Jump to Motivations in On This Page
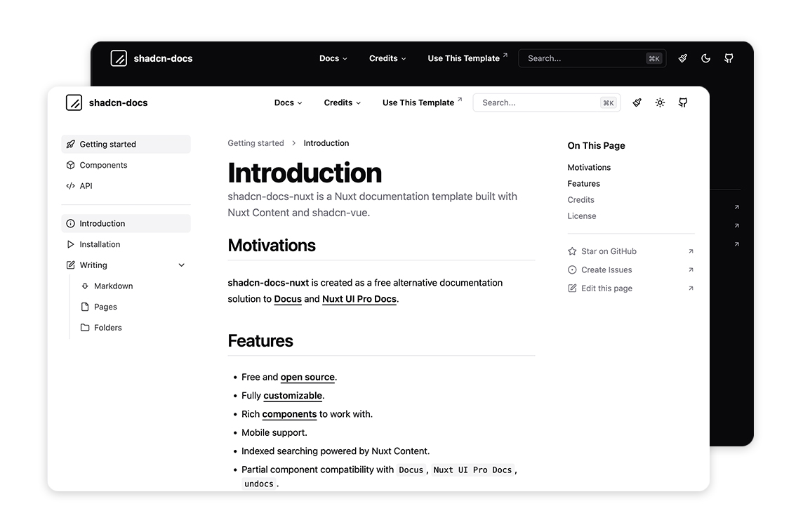 pos(589,168)
